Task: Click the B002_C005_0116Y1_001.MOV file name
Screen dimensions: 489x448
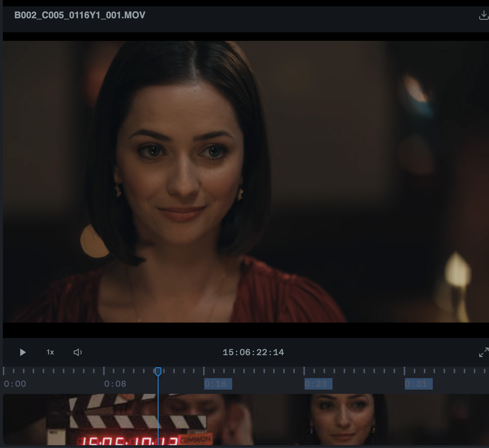Action: pyautogui.click(x=80, y=15)
